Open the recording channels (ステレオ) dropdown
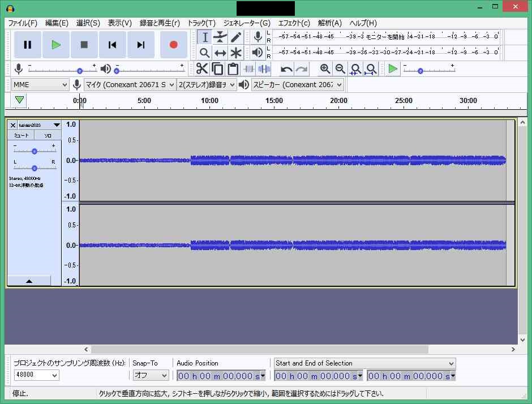532x404 pixels. (x=206, y=85)
